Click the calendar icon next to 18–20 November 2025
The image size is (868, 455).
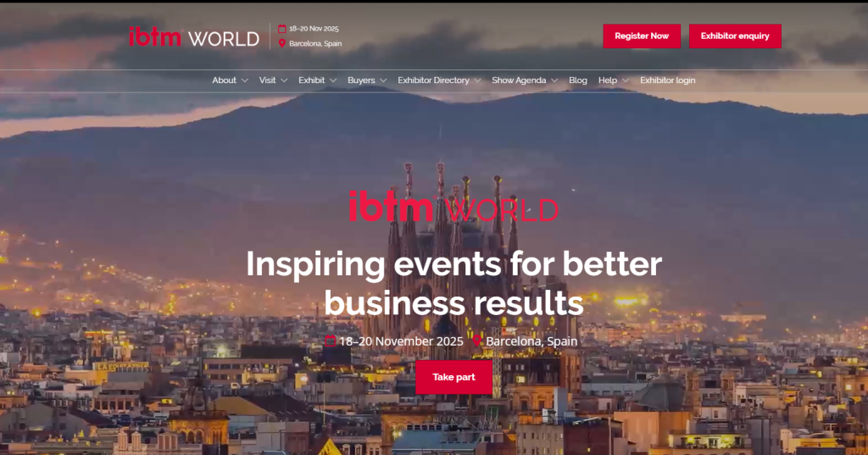tap(331, 341)
